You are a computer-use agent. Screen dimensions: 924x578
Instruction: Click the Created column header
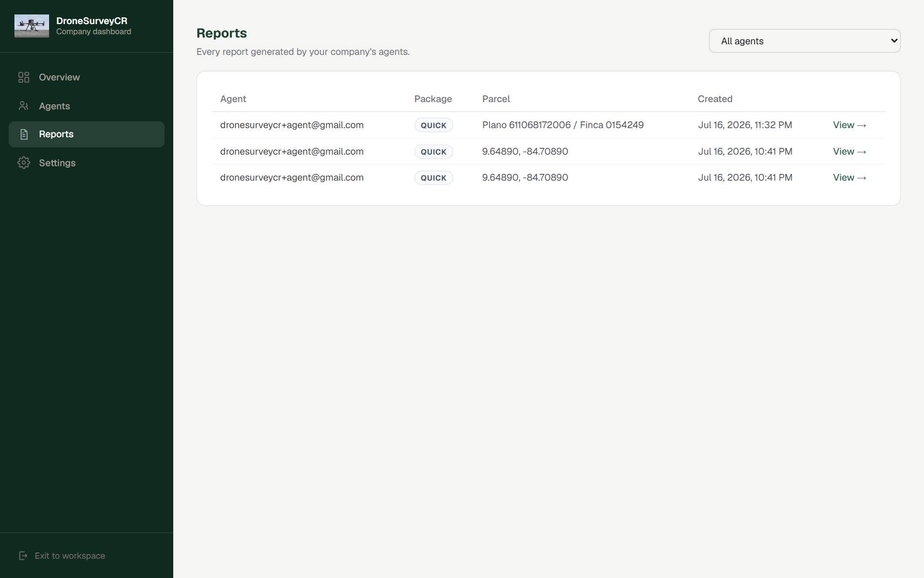coord(715,99)
